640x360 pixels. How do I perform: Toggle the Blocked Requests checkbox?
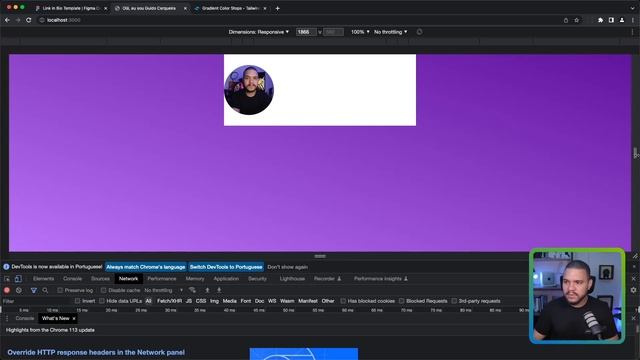tap(402, 301)
